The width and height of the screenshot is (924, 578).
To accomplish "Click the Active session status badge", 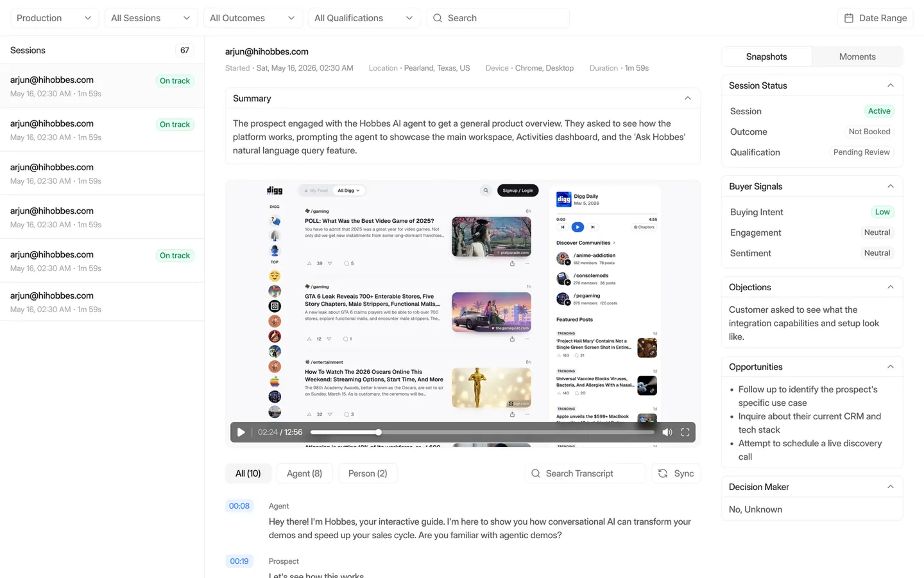I will [x=879, y=111].
